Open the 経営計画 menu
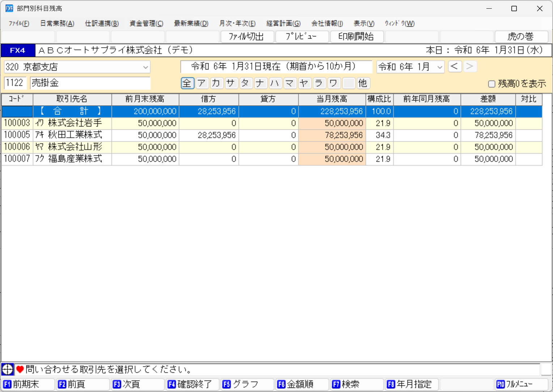553x392 pixels. coord(284,23)
